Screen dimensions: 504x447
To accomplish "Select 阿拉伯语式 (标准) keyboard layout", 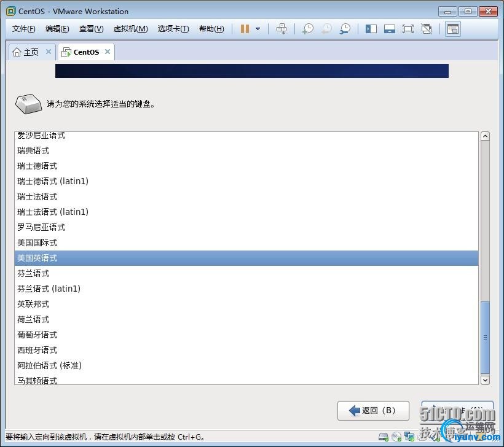I will click(x=246, y=365).
